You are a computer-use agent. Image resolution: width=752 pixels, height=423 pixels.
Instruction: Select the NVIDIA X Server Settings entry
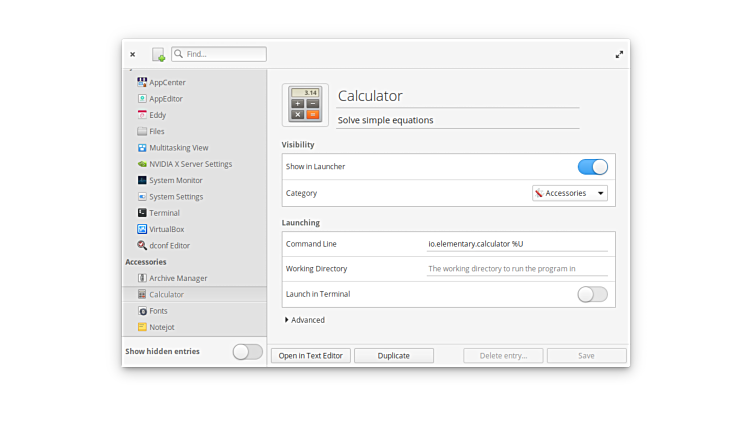pos(190,164)
